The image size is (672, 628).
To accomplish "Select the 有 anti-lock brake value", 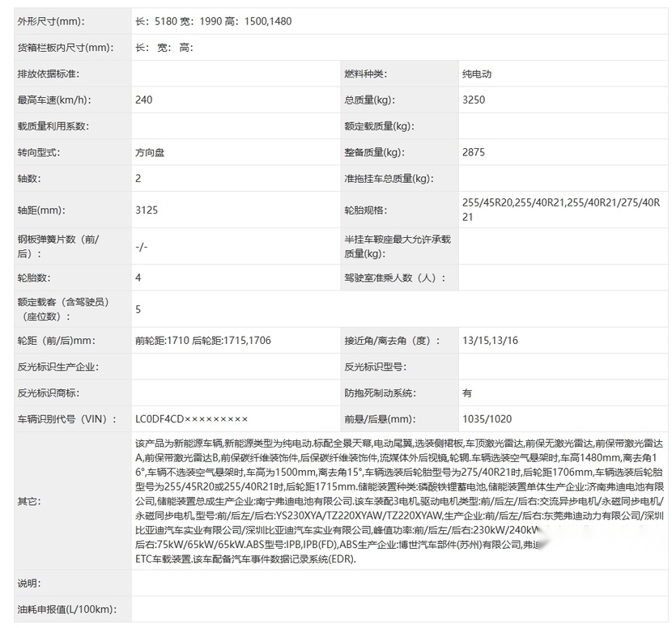I will coord(467,392).
